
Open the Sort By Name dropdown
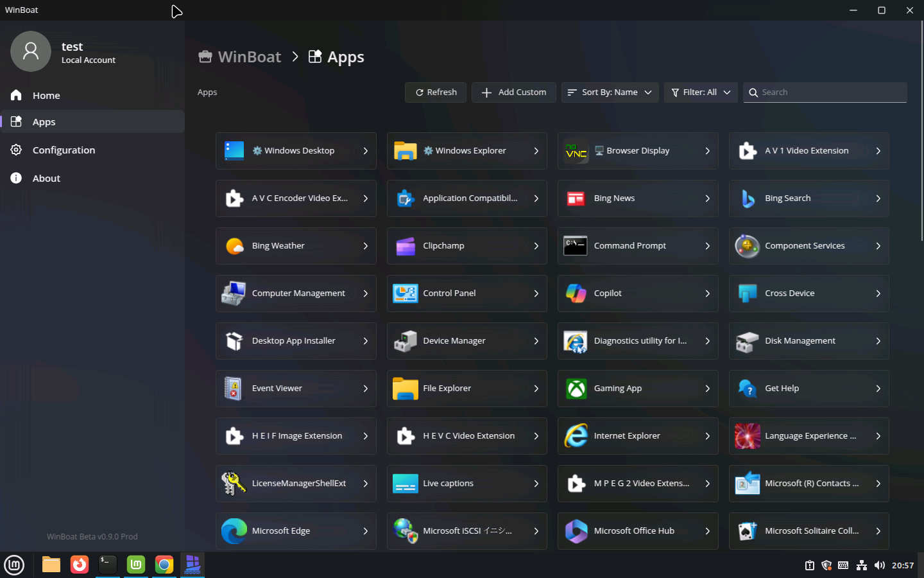tap(610, 92)
